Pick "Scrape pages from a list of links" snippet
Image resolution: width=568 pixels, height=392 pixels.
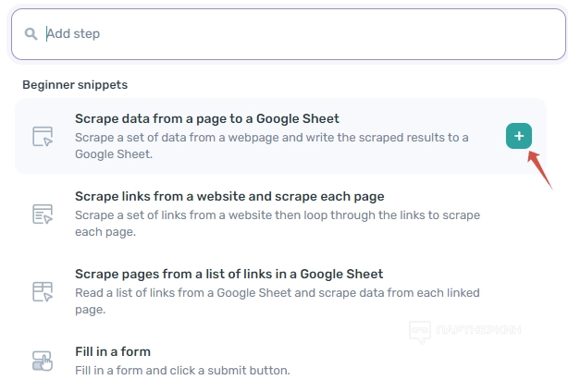(228, 274)
